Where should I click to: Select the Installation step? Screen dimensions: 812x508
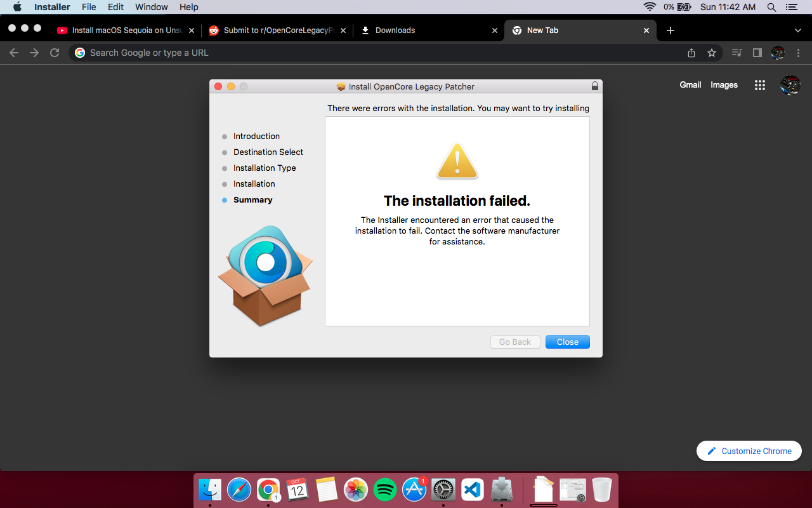pyautogui.click(x=254, y=184)
